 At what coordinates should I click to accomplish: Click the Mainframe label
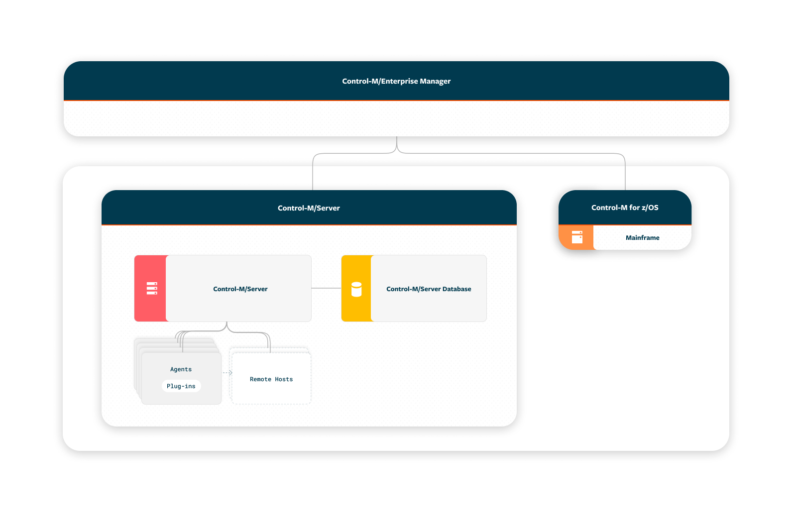pos(642,238)
